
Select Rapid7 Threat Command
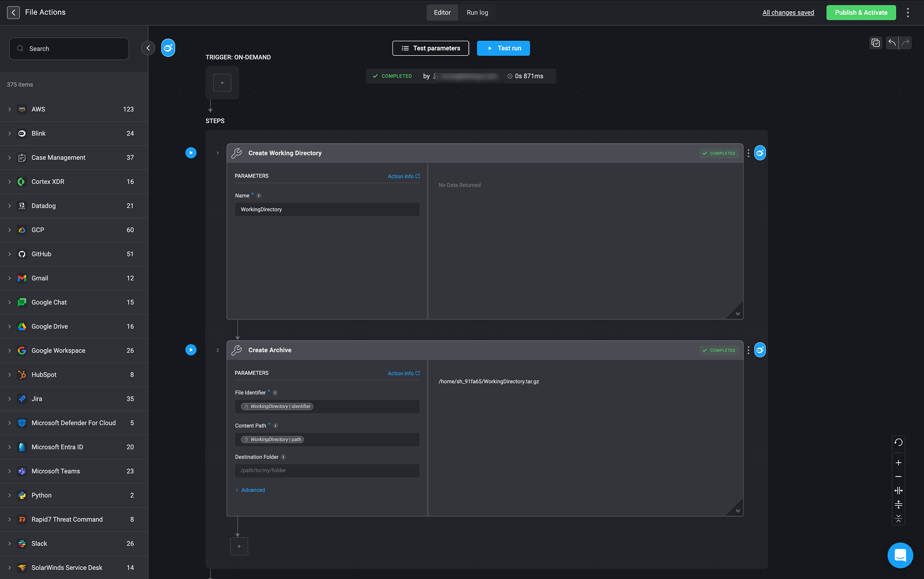(x=74, y=519)
